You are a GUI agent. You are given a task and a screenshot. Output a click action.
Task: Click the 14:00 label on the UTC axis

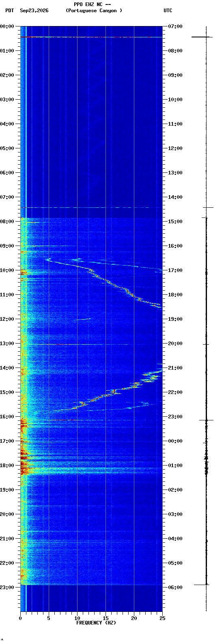point(175,197)
